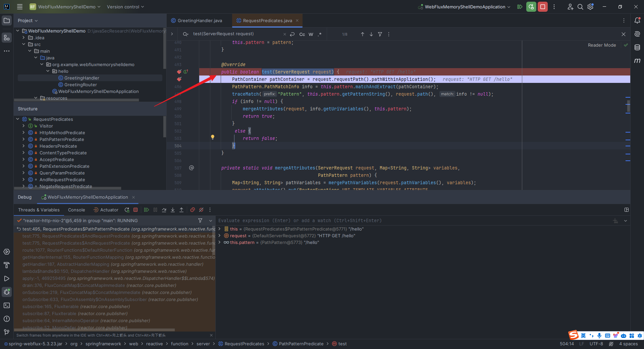Click the More tool windows ellipsis

pos(7,51)
